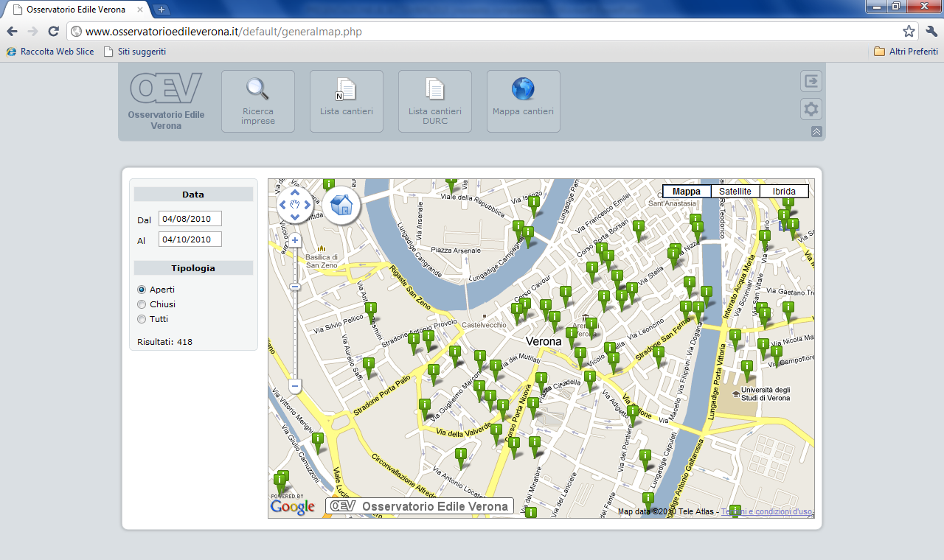Pan the map left with arrow
Screen dimensions: 944x560
[283, 205]
